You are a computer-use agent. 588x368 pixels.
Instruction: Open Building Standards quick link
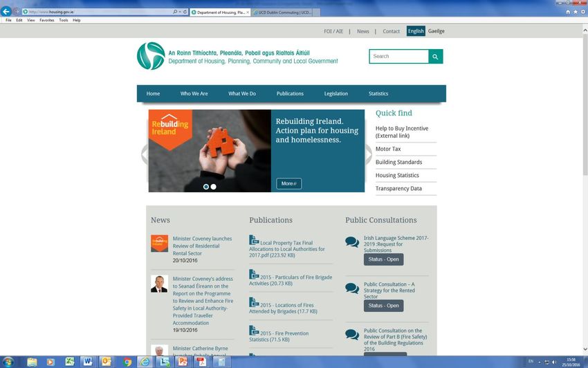click(x=398, y=162)
